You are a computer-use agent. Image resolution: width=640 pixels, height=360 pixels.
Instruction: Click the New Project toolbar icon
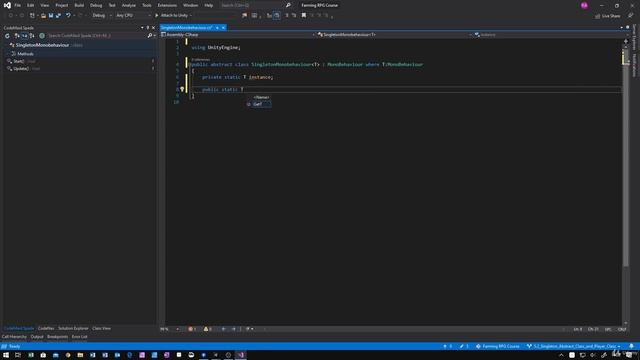coord(32,16)
